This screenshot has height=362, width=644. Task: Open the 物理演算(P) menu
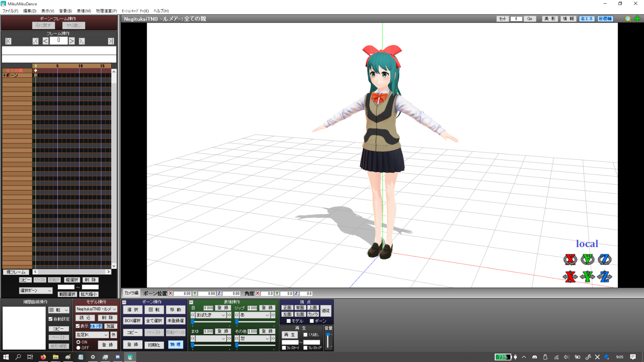(x=106, y=11)
